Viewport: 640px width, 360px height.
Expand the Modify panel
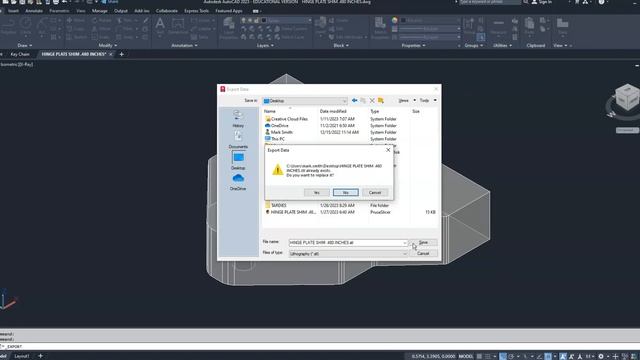point(107,46)
